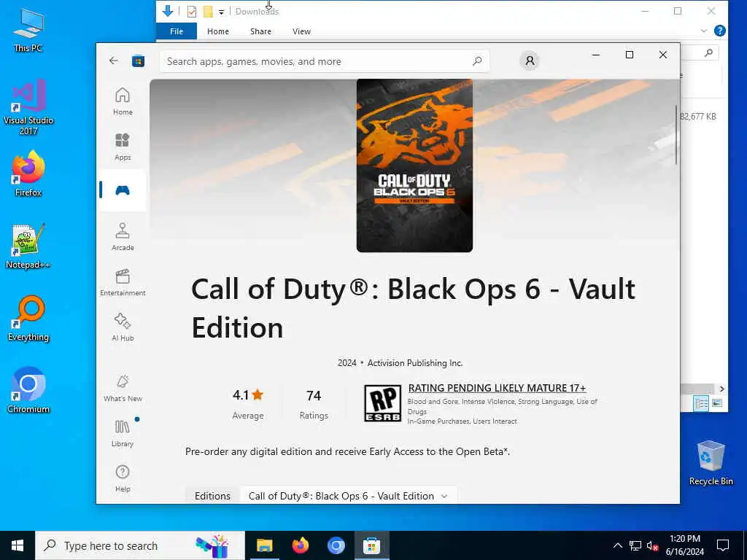The height and width of the screenshot is (560, 747).
Task: Open the user profile account icon
Action: point(530,61)
